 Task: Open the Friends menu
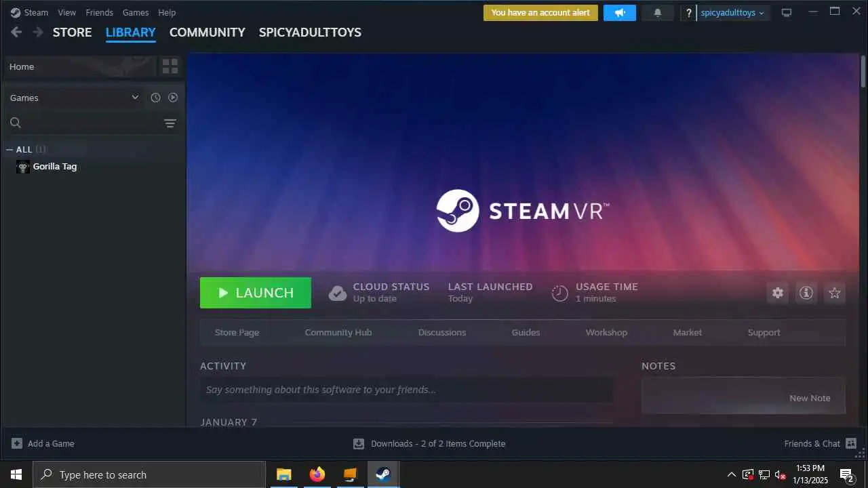pyautogui.click(x=99, y=13)
